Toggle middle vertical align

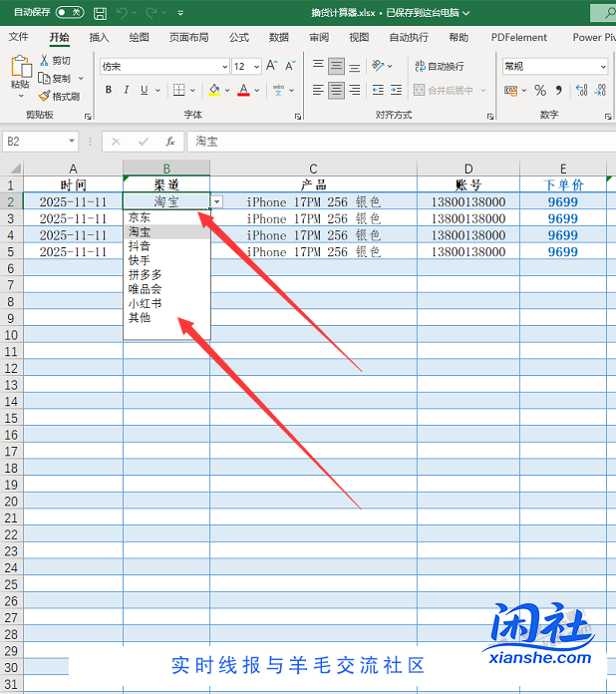pos(336,67)
